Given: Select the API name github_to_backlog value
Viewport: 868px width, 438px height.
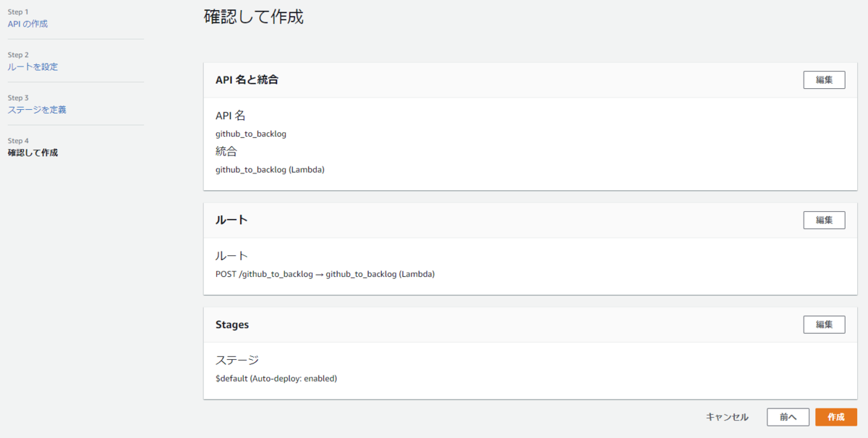Looking at the screenshot, I should [250, 134].
